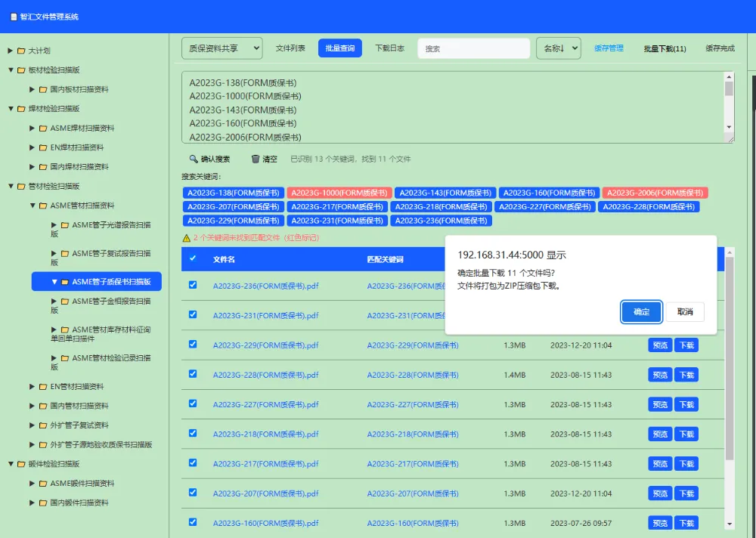Click the ASME管材库存材料征询单 folder icon
This screenshot has height=538, width=756.
pyautogui.click(x=64, y=329)
